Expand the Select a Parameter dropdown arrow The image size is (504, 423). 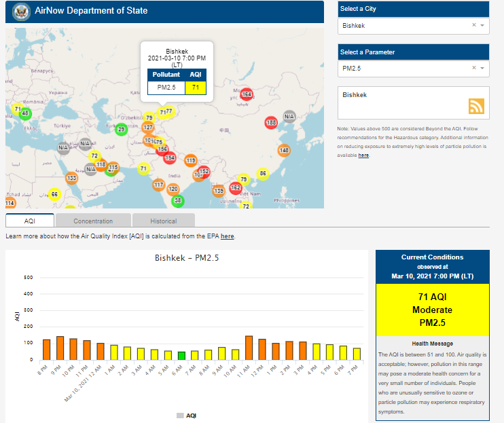pyautogui.click(x=482, y=68)
